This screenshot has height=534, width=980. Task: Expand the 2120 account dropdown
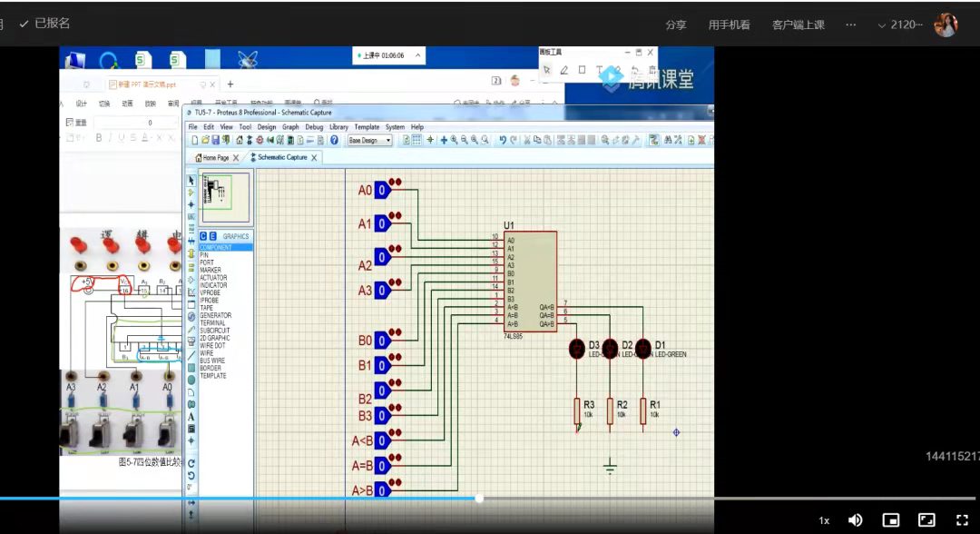[x=900, y=25]
